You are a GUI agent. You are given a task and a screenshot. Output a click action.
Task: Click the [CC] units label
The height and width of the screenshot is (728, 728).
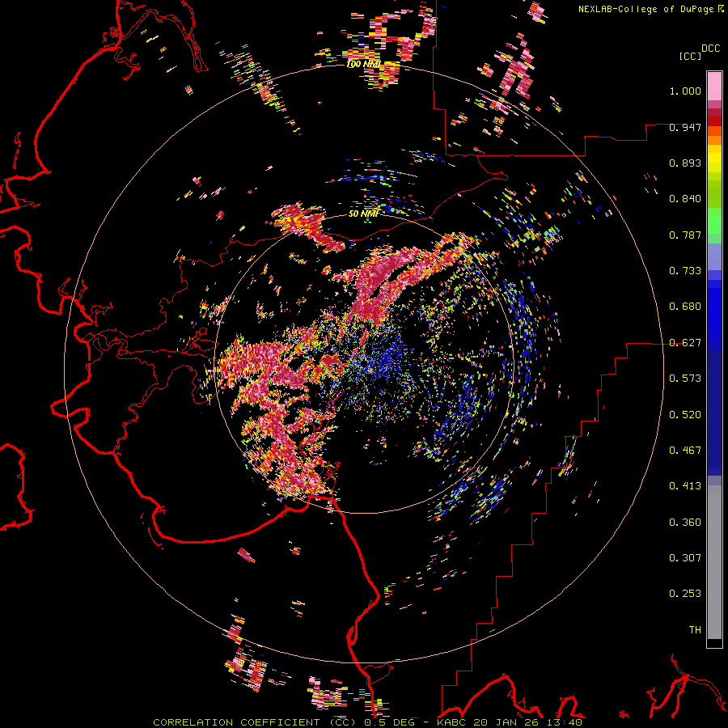tap(690, 56)
